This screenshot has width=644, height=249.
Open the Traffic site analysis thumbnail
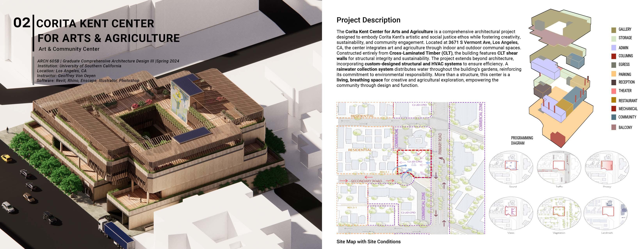point(559,167)
